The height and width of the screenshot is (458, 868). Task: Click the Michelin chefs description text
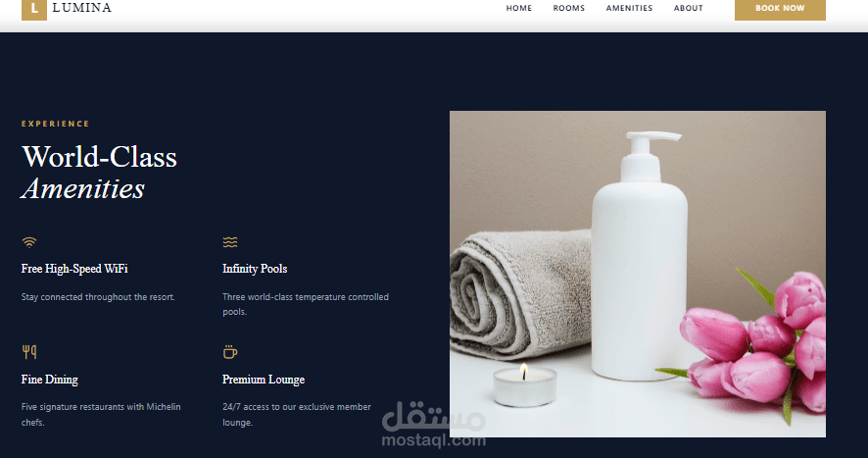click(101, 414)
